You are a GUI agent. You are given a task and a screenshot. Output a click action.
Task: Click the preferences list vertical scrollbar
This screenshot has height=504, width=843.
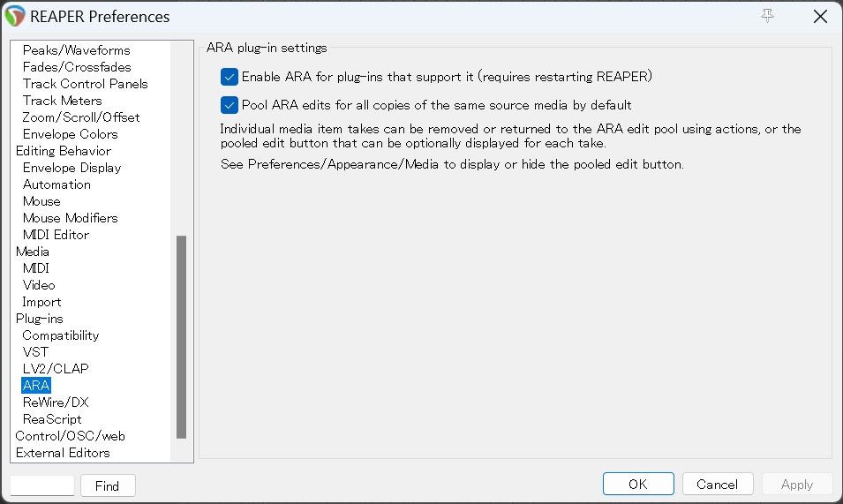[x=182, y=335]
